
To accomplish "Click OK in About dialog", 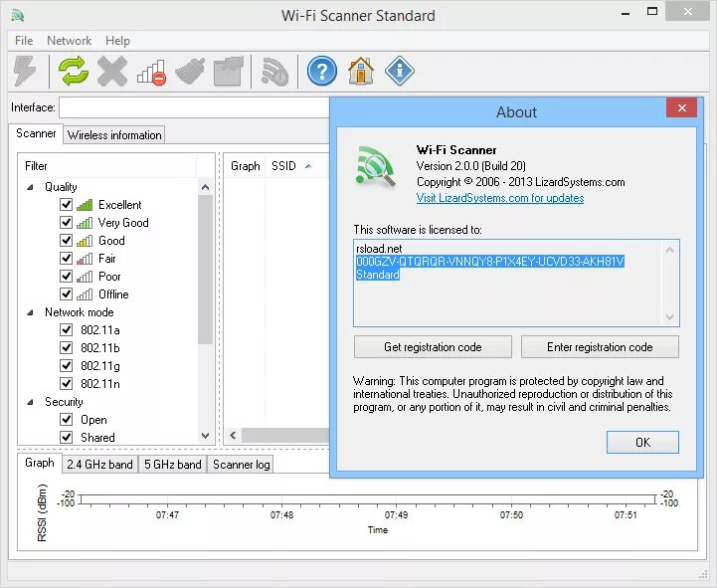I will click(x=643, y=443).
